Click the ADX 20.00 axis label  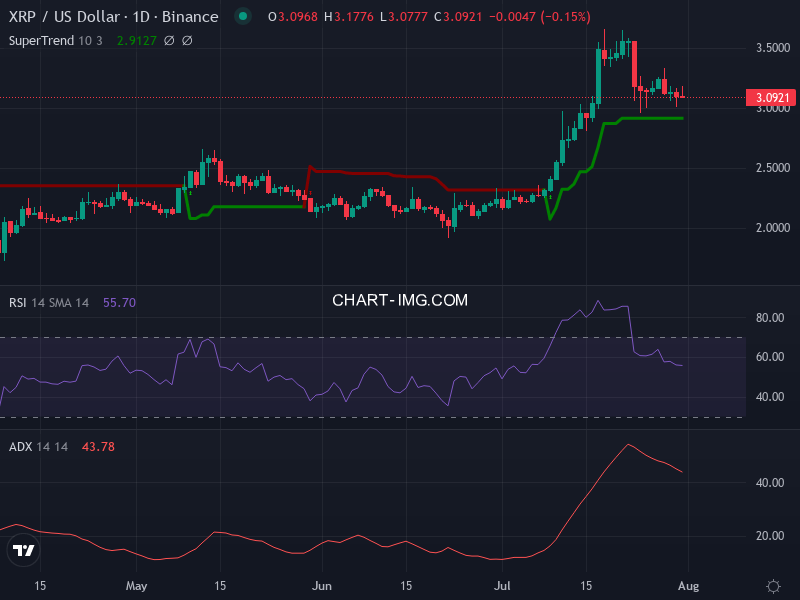pyautogui.click(x=770, y=536)
